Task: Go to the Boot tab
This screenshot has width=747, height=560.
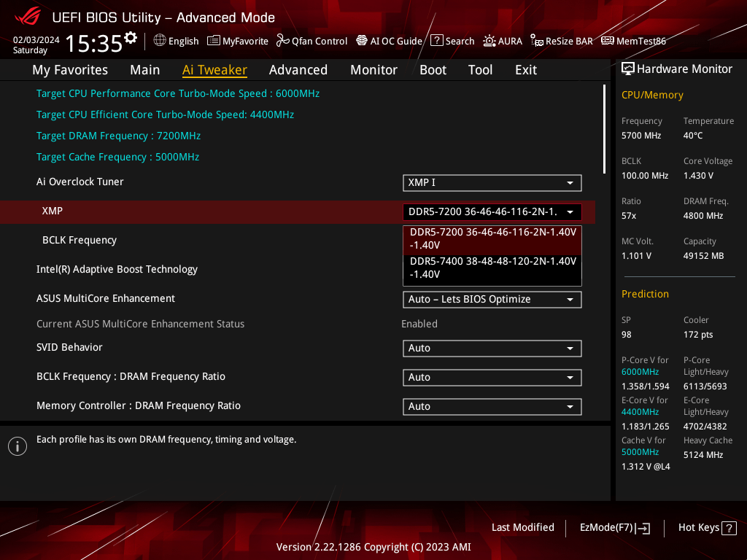Action: coord(433,70)
